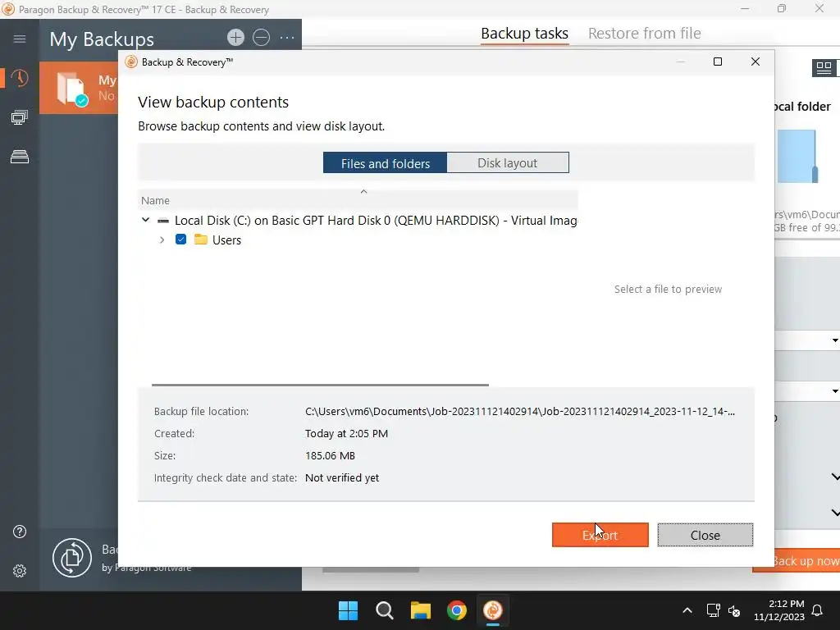Image resolution: width=840 pixels, height=630 pixels.
Task: Open File Explorer from taskbar
Action: (421, 610)
